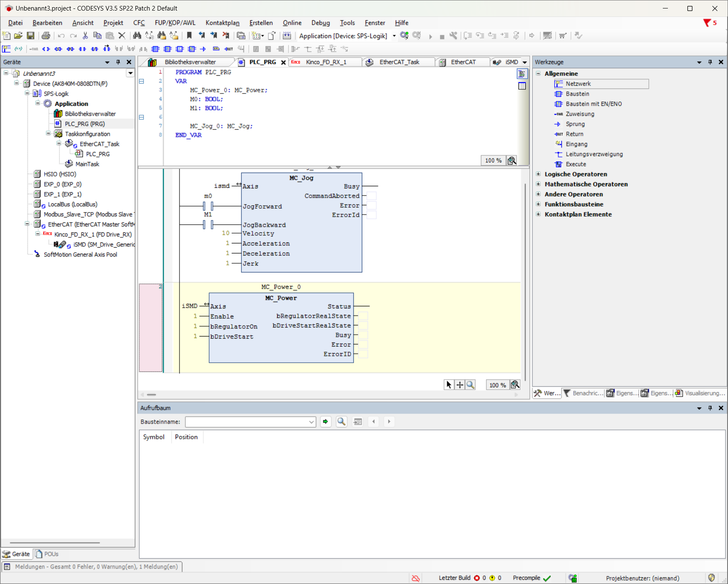
Task: Click the Precompile status indicator
Action: (x=532, y=578)
